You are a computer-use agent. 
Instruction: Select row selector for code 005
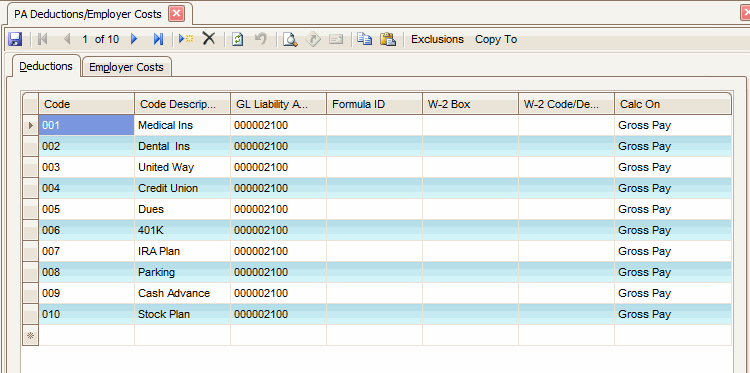(31, 209)
